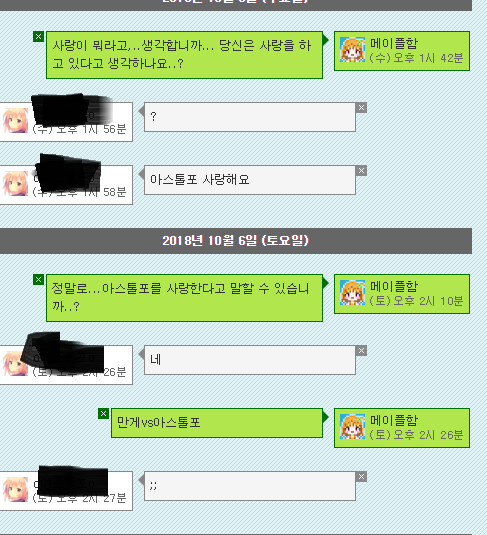Delete the green '만게vs아스톨포' message
Image resolution: width=487 pixels, height=535 pixels.
click(x=103, y=414)
